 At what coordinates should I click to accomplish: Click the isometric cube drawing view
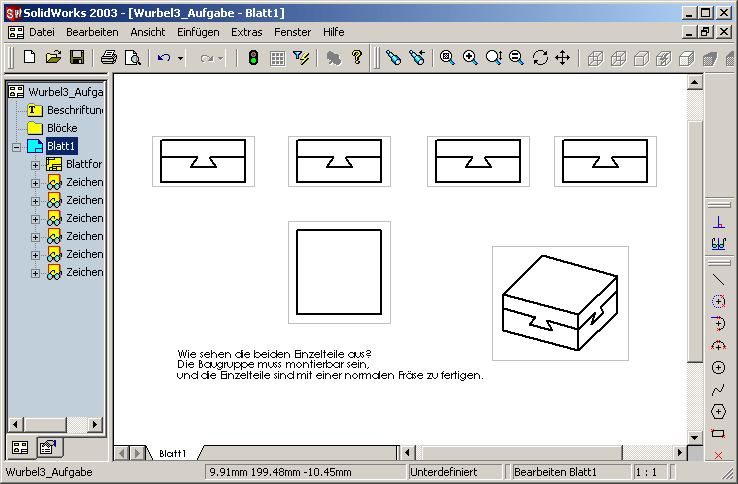tap(559, 304)
